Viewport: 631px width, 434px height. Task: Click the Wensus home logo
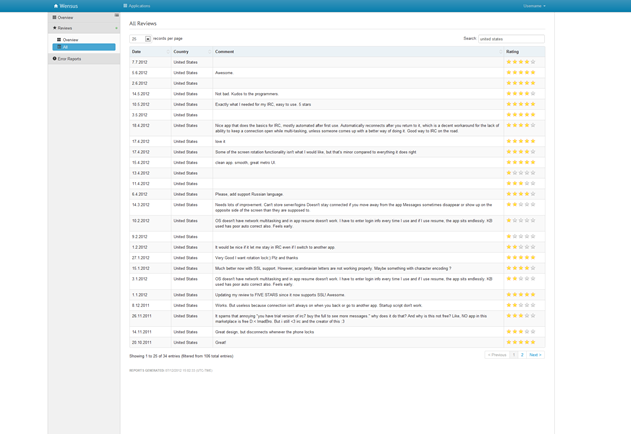click(66, 6)
